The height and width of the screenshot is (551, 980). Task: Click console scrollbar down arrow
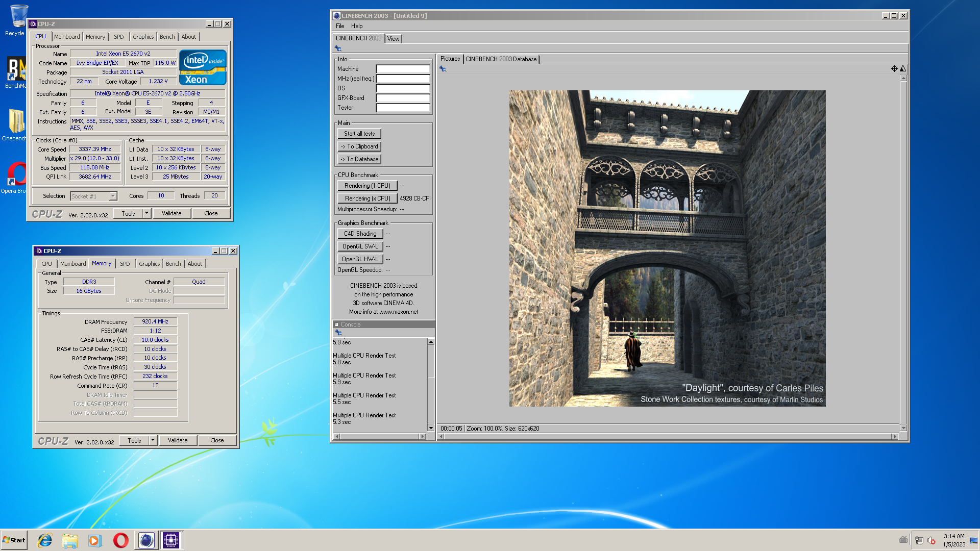[431, 428]
